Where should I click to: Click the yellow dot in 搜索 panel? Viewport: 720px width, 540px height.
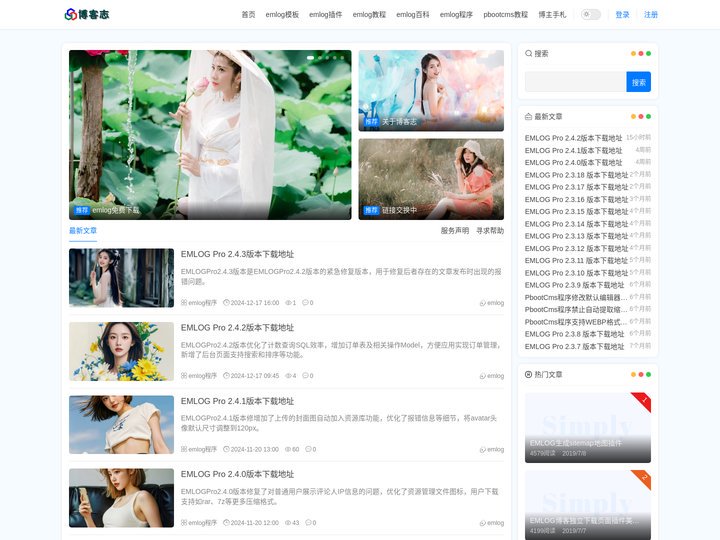(x=633, y=53)
